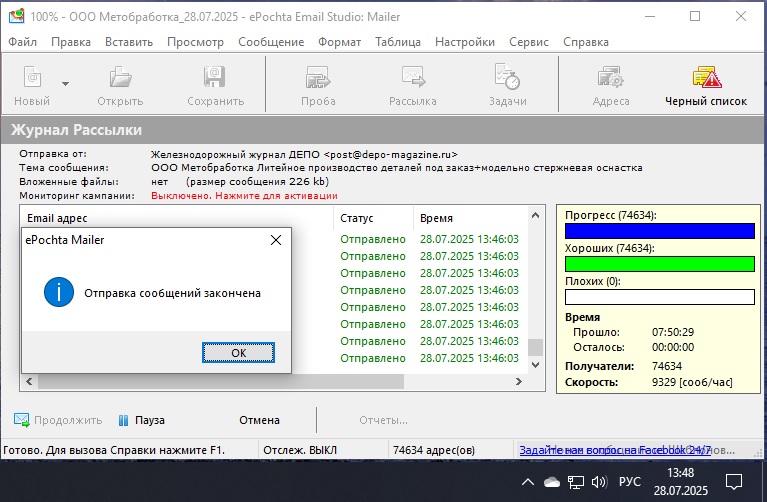Image resolution: width=767 pixels, height=502 pixels.
Task: Open the network tray icon
Action: (576, 482)
